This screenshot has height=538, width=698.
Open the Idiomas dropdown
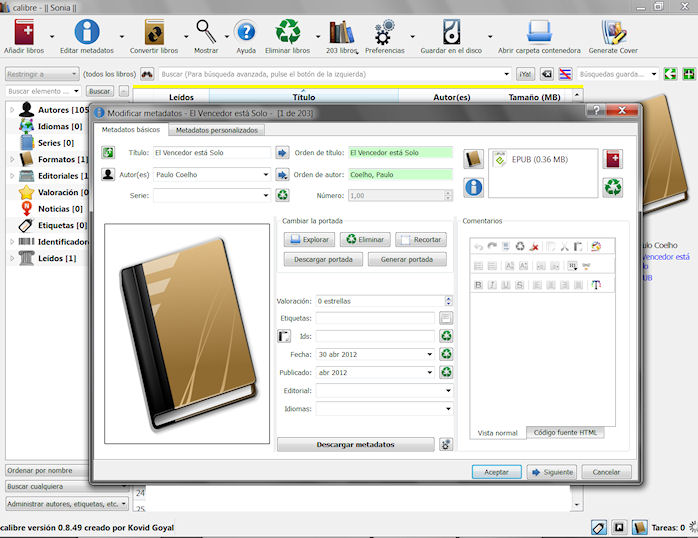tap(446, 408)
